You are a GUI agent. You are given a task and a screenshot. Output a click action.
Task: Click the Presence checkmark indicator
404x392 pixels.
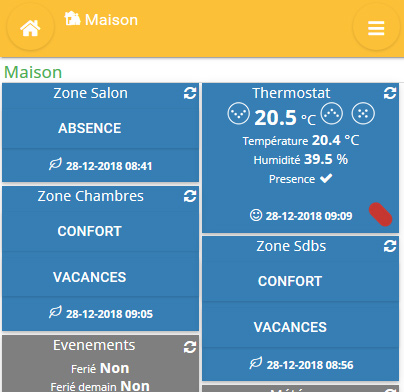coord(326,179)
